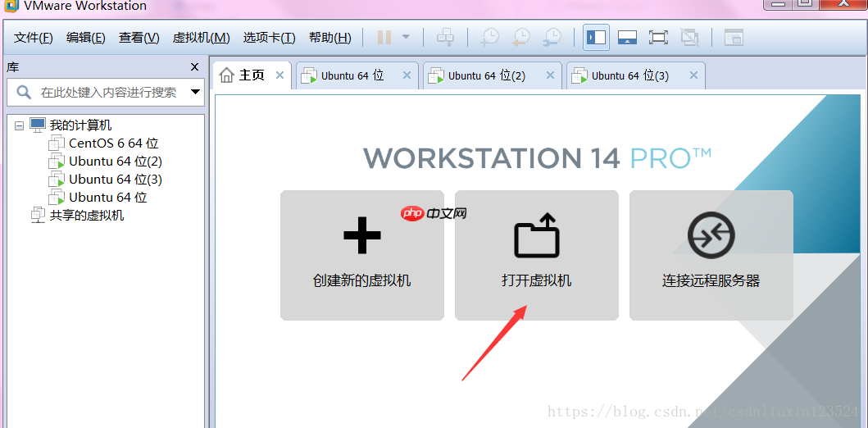Viewport: 868px width, 428px height.
Task: Click the pause/suspend toolbar icon
Action: 384,38
